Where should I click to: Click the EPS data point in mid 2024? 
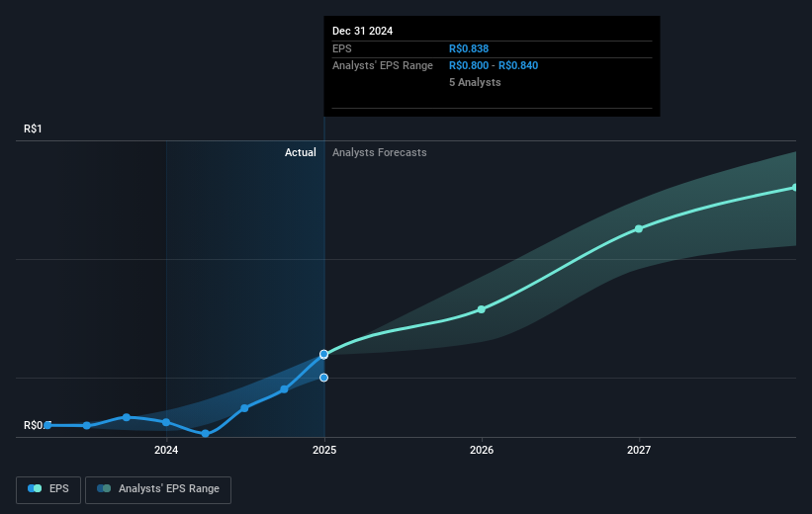tap(244, 408)
